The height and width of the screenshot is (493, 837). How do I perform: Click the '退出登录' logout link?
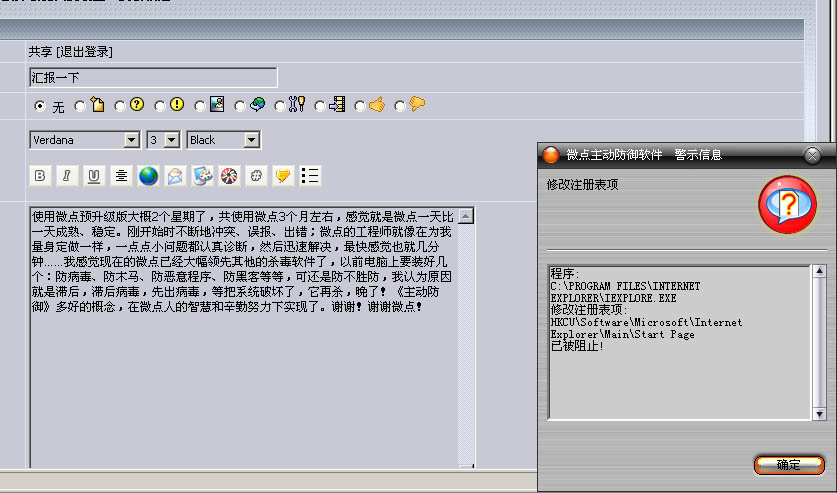coord(85,52)
